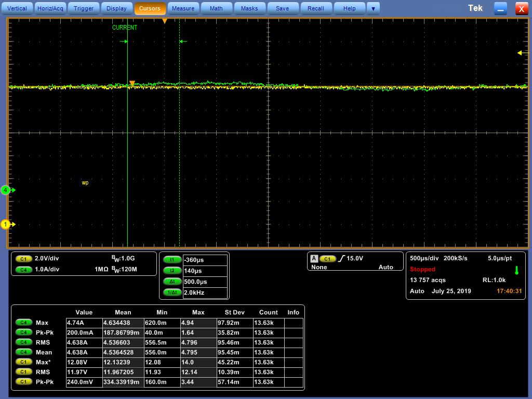Select the C4 1.0A/div channel badge

pyautogui.click(x=23, y=270)
